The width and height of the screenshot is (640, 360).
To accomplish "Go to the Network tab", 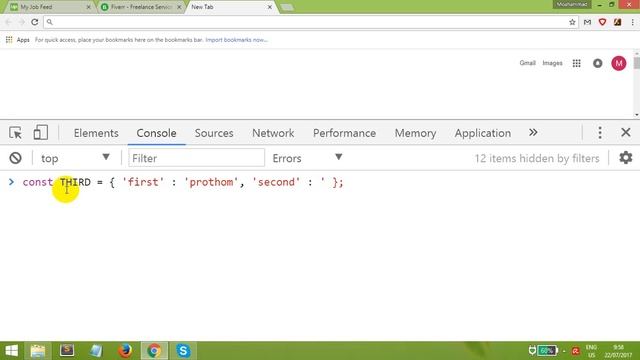I will pyautogui.click(x=273, y=133).
